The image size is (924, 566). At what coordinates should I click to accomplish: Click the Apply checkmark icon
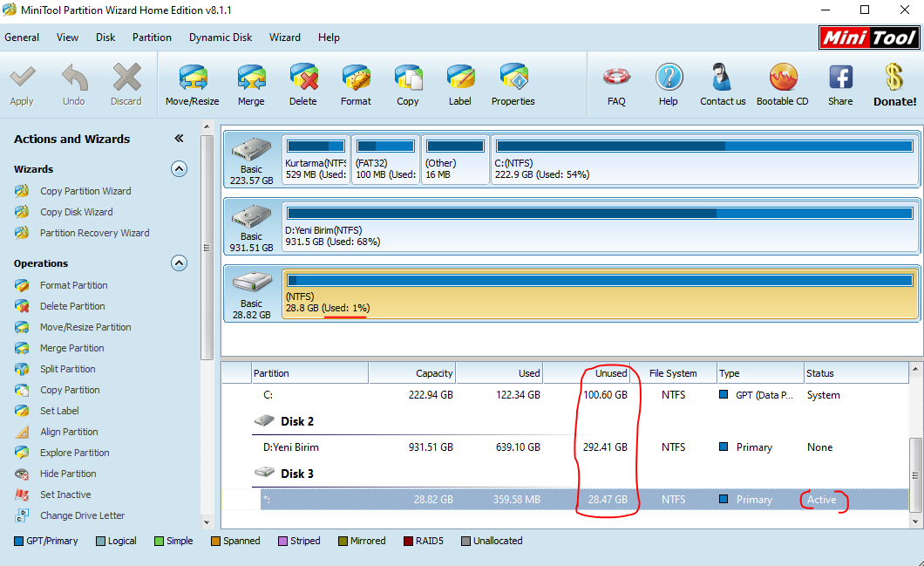click(x=22, y=78)
